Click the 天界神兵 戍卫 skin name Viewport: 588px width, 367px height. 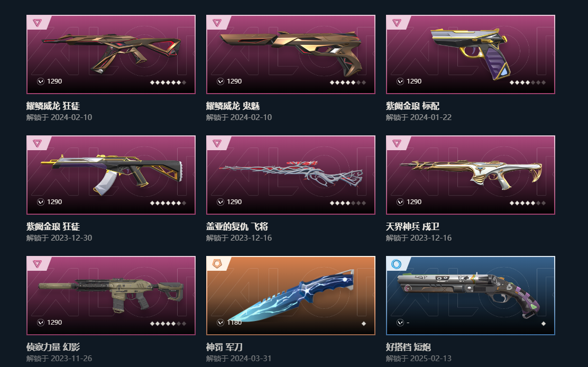412,226
